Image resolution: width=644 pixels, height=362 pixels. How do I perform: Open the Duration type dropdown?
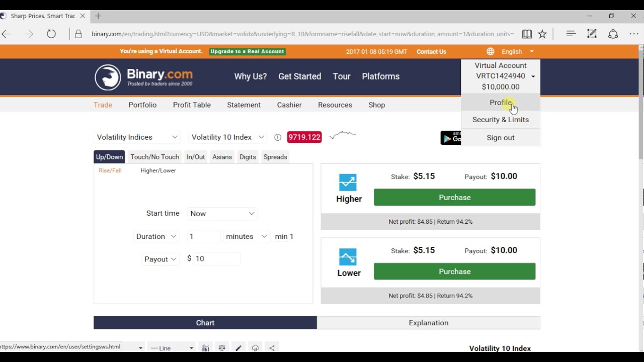156,236
